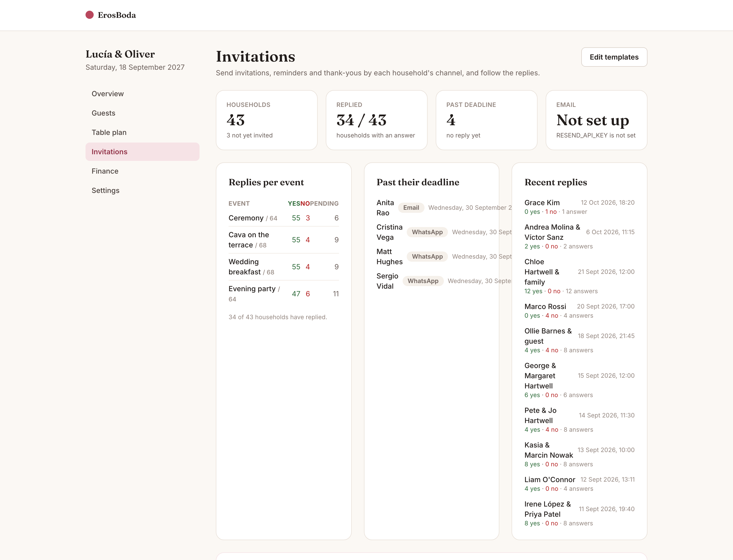This screenshot has width=733, height=560.
Task: Select Invitations in the sidebar
Action: (x=142, y=152)
